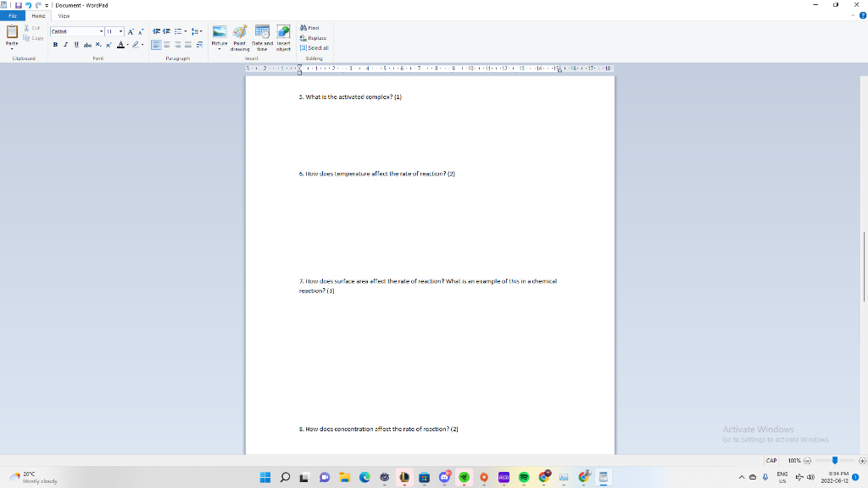Open the Find tool
The width and height of the screenshot is (868, 488).
[309, 27]
